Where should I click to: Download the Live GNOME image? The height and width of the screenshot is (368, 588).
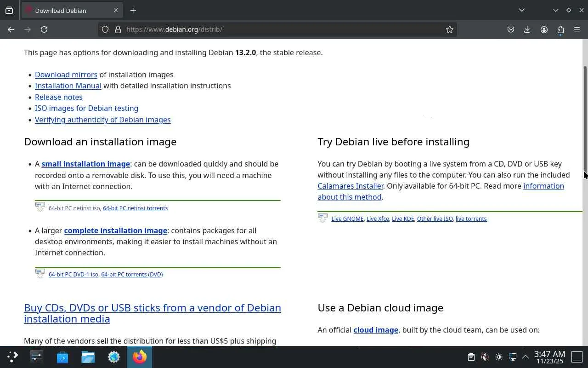(347, 219)
